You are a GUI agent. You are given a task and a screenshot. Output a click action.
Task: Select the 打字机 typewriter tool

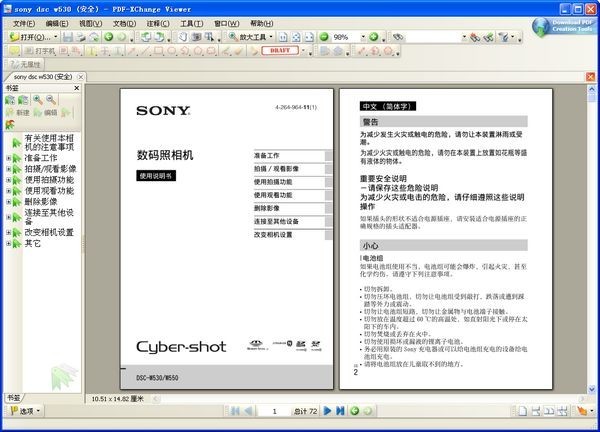[40, 51]
